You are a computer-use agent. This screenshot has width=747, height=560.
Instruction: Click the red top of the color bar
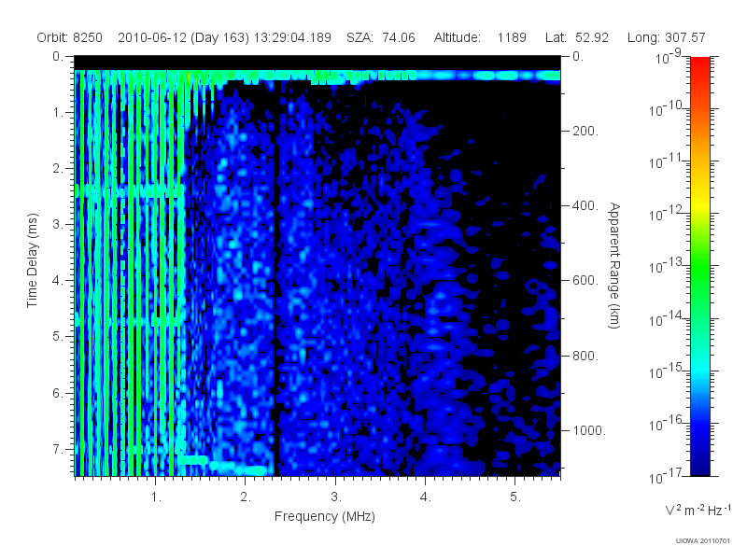click(x=700, y=66)
